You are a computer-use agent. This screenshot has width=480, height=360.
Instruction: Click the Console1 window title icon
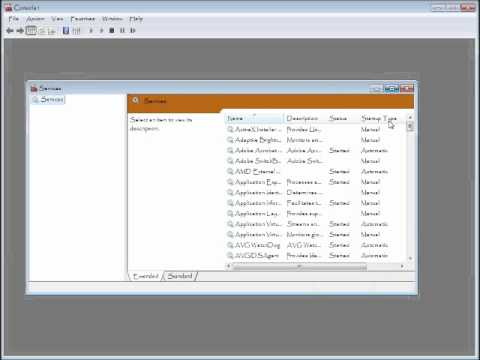[9, 7]
